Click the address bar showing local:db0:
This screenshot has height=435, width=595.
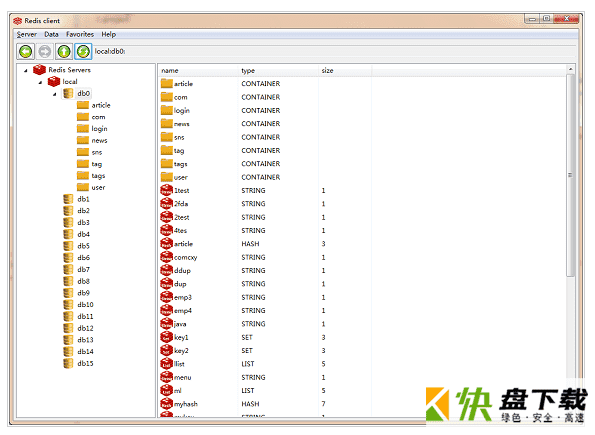[x=334, y=51]
